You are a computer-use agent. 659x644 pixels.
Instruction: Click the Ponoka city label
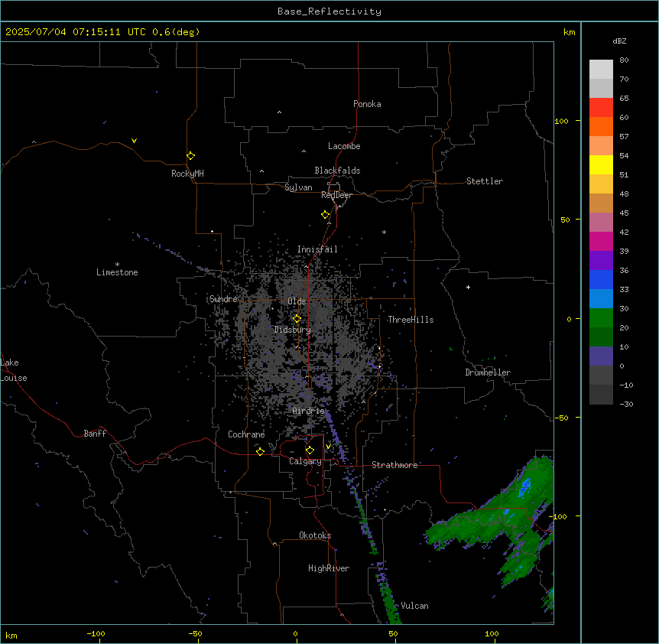pos(367,104)
